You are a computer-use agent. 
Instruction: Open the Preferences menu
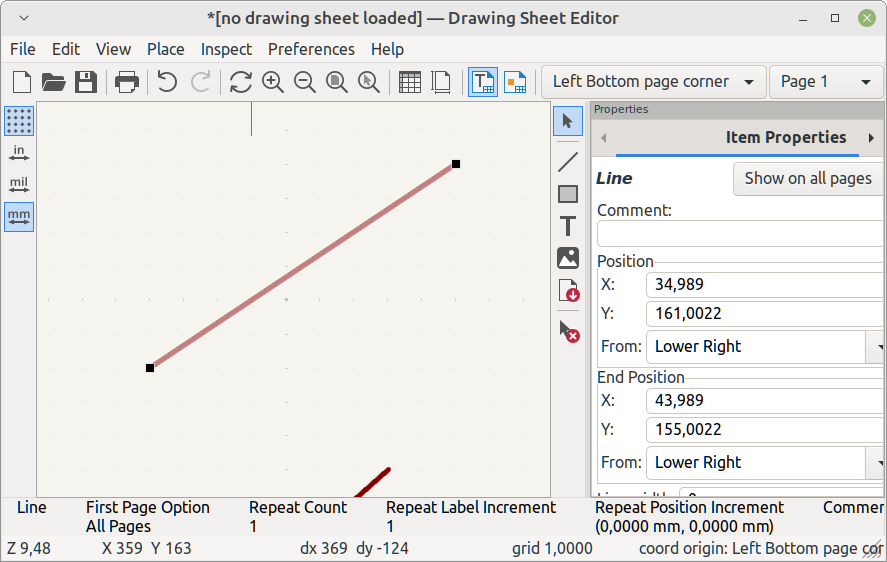311,49
